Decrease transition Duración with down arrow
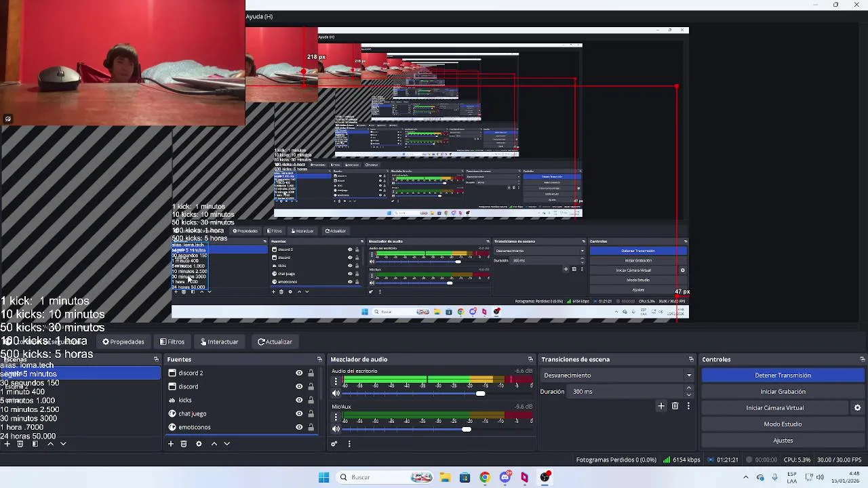 click(x=689, y=395)
